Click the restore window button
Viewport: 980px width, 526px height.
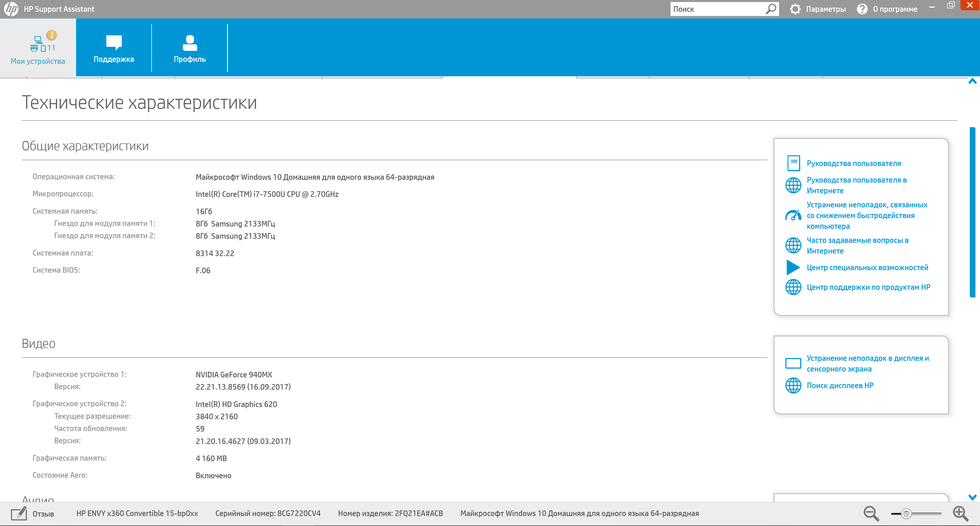[951, 5]
